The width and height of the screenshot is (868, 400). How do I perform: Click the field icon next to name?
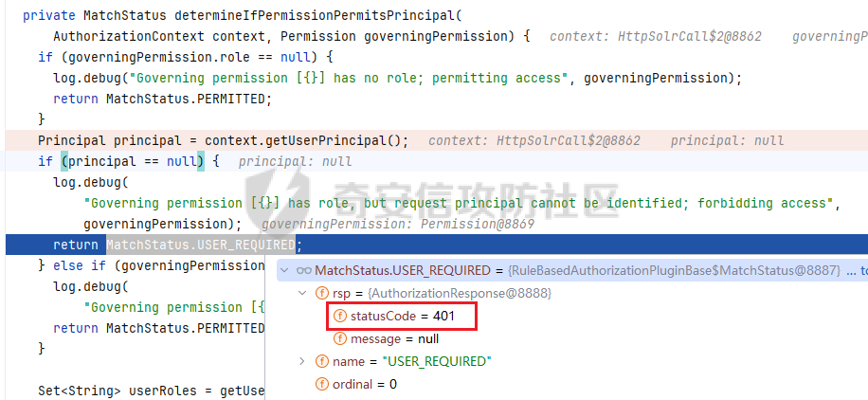pyautogui.click(x=321, y=361)
